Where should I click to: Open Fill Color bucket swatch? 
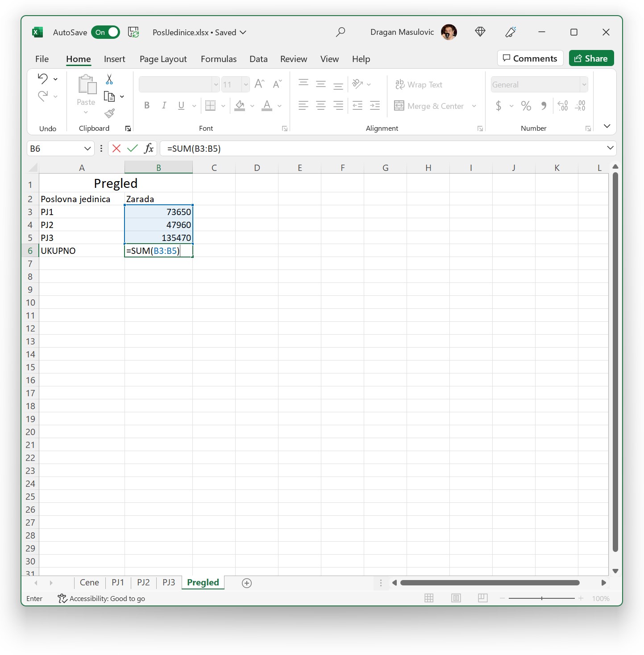pos(240,106)
